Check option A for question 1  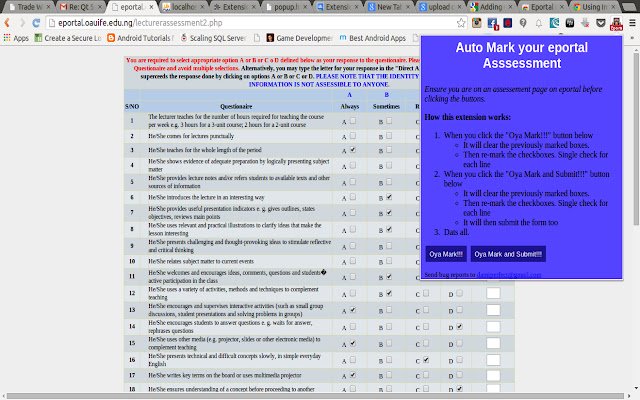click(x=353, y=121)
